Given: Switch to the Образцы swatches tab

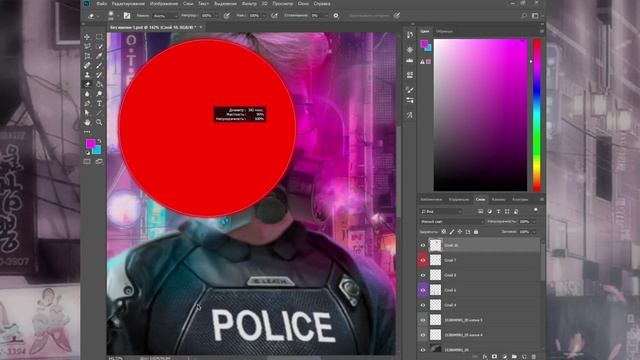Looking at the screenshot, I should coord(444,31).
